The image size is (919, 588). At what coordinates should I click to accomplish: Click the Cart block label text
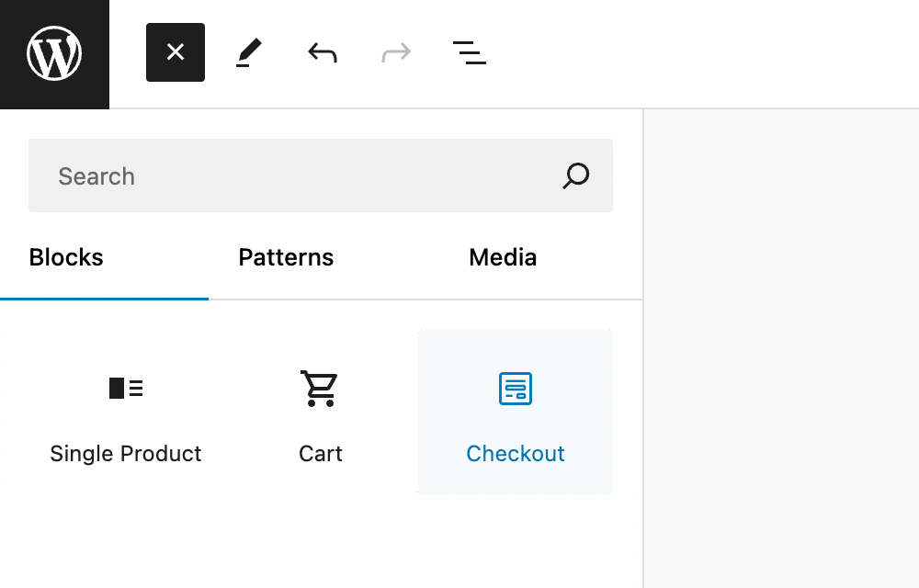coord(319,453)
